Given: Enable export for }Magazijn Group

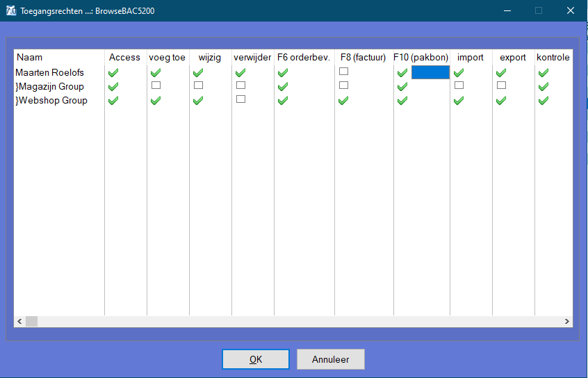Looking at the screenshot, I should point(501,85).
